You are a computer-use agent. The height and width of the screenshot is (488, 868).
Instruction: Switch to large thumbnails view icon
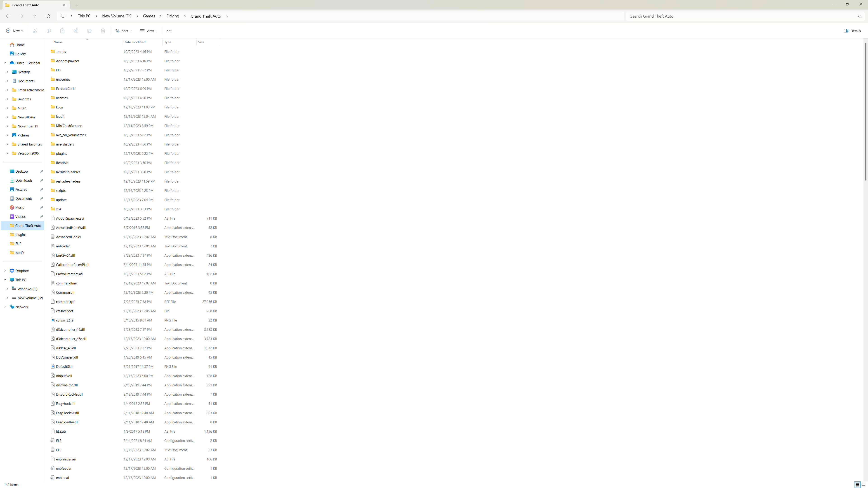864,485
